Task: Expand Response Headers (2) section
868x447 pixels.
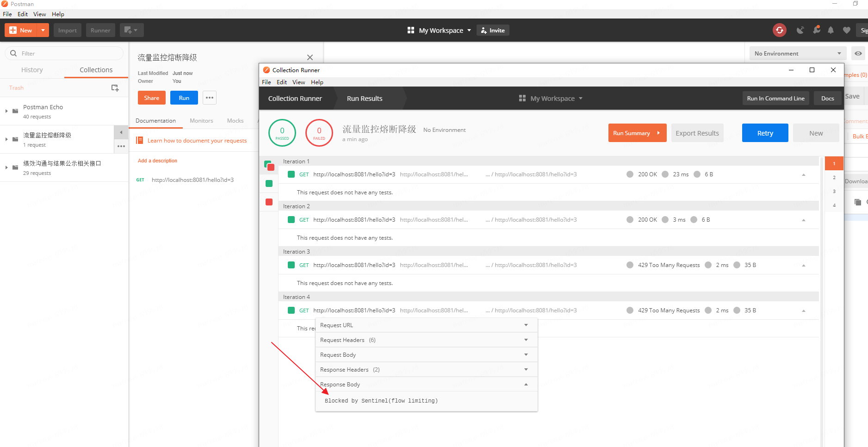Action: tap(426, 370)
